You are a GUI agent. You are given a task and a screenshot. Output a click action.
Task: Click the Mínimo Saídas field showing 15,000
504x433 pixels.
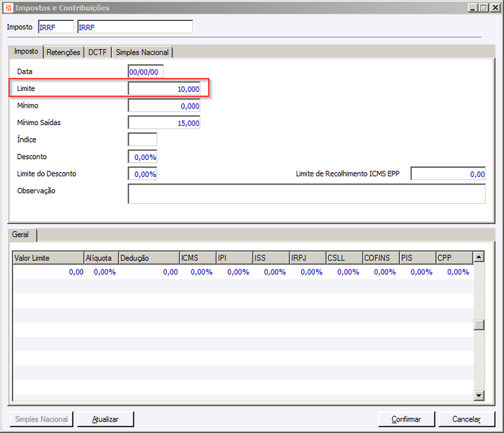coord(164,123)
